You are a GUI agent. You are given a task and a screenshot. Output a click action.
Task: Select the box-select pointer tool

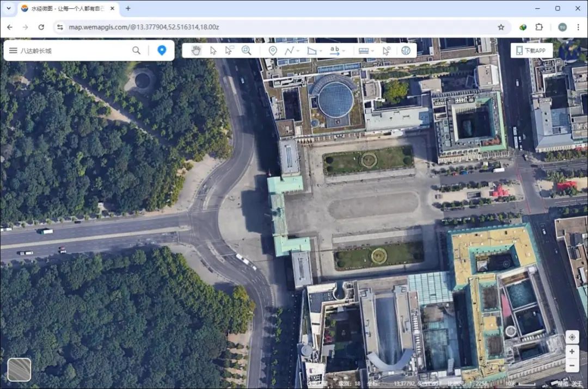click(229, 50)
